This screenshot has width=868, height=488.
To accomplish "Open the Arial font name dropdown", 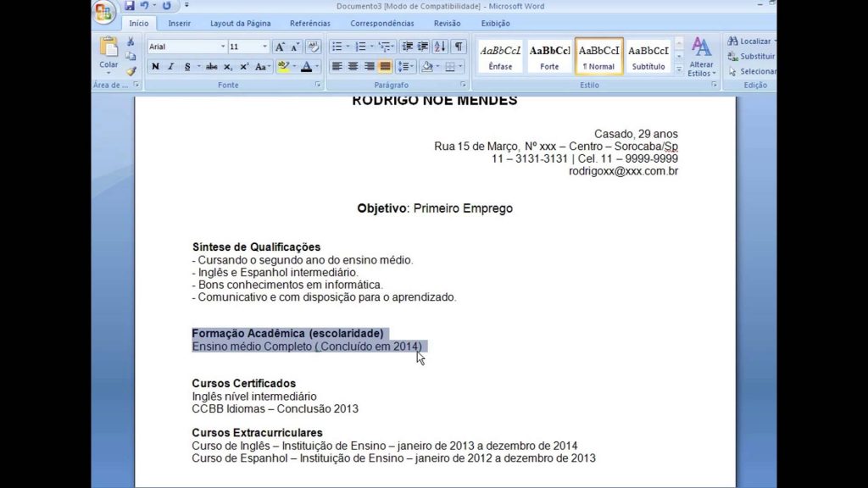I will (223, 47).
